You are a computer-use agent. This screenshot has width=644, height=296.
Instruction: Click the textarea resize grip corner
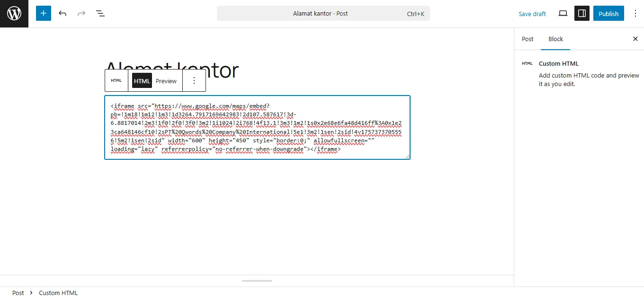coord(407,156)
